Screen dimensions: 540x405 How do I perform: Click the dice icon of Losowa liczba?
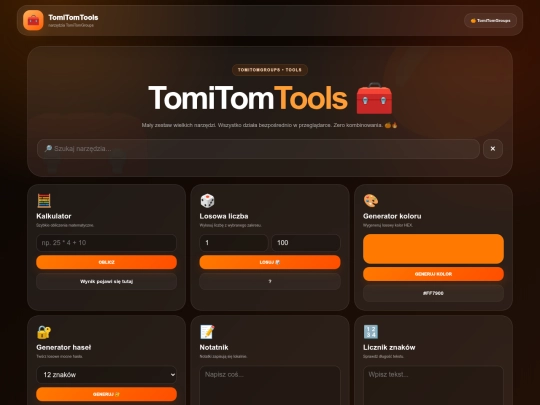coord(207,201)
